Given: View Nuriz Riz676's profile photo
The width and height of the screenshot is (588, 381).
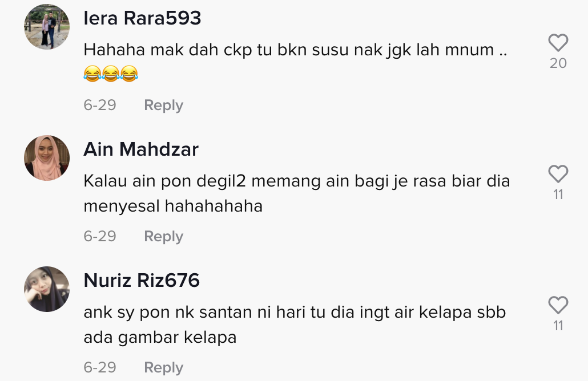Looking at the screenshot, I should point(47,289).
